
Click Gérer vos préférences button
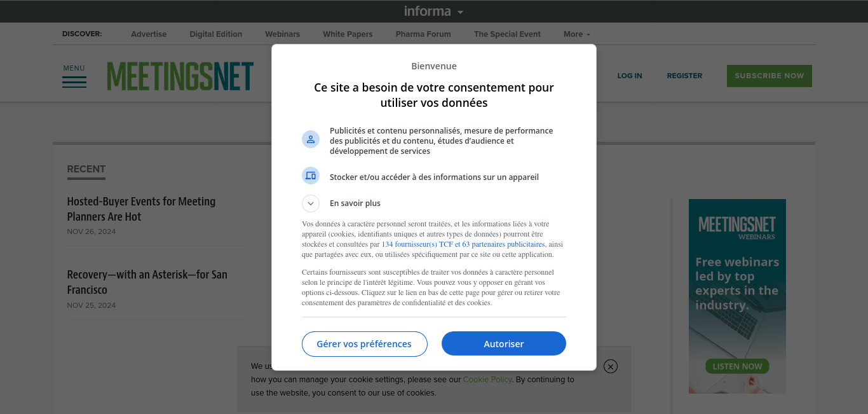pos(364,344)
